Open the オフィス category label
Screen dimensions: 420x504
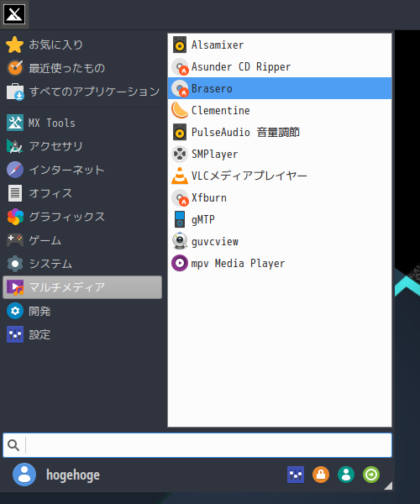(x=50, y=193)
